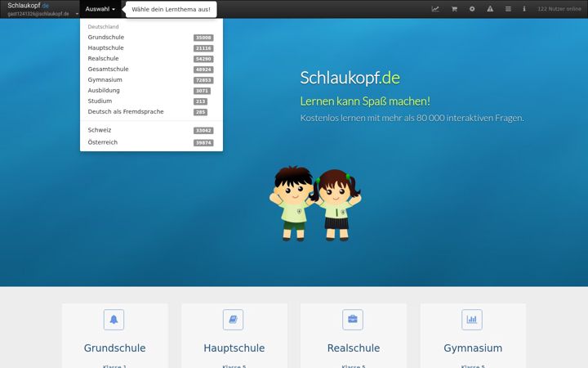Choose Gymnasium in the dropdown list
Image resolution: width=588 pixels, height=368 pixels.
(x=151, y=80)
